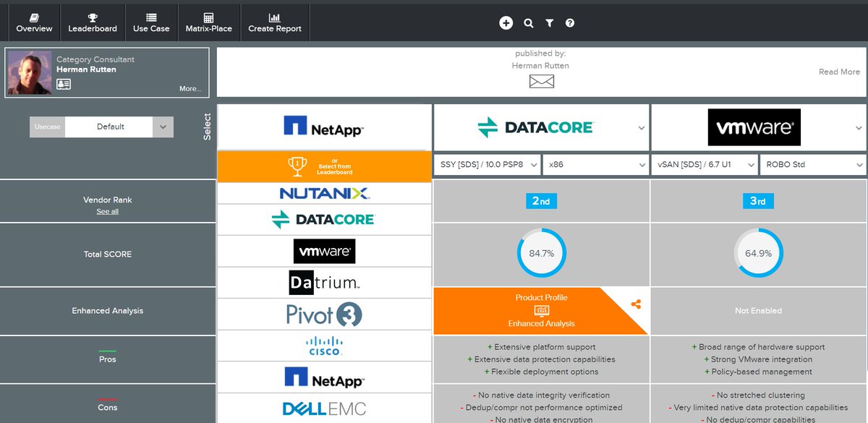Choose Datrium from vendor list
Image resolution: width=868 pixels, height=423 pixels.
324,283
